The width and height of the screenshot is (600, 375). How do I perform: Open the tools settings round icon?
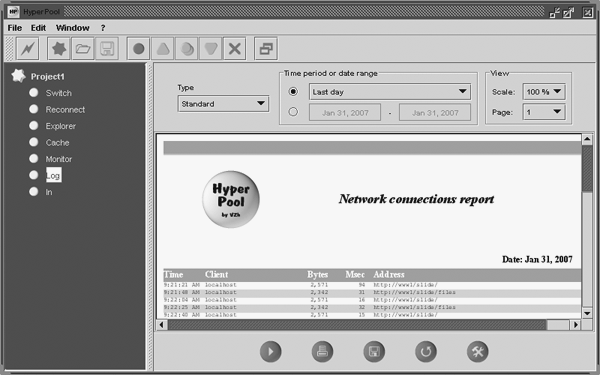pos(478,351)
